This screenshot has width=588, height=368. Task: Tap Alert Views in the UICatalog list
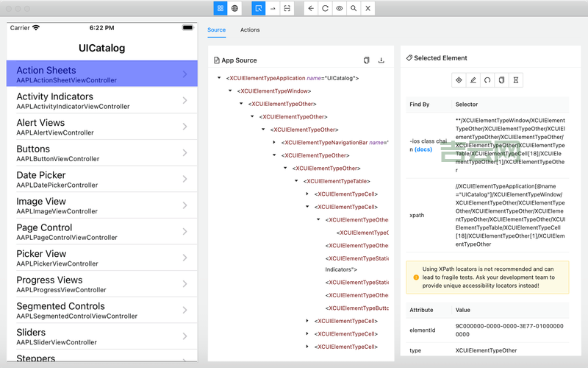101,127
